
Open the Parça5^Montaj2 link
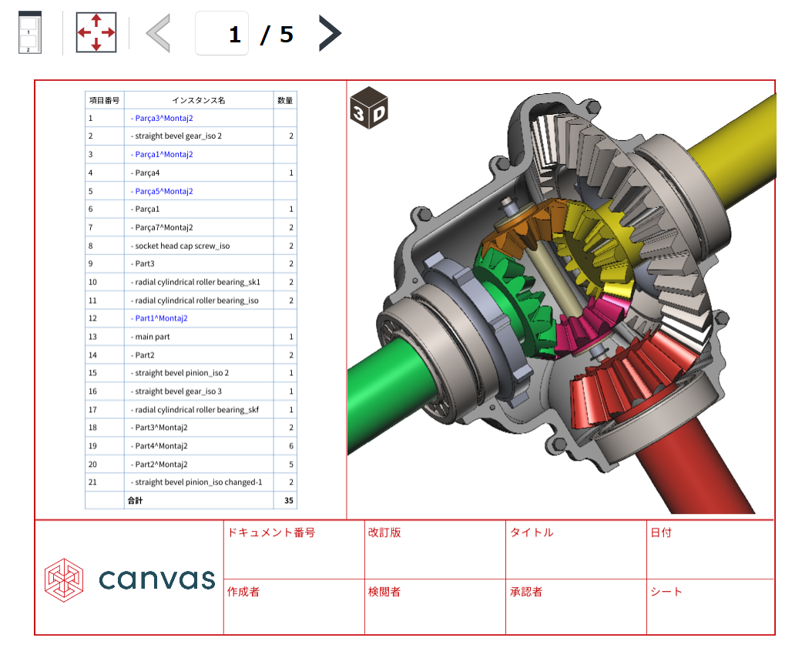[163, 191]
